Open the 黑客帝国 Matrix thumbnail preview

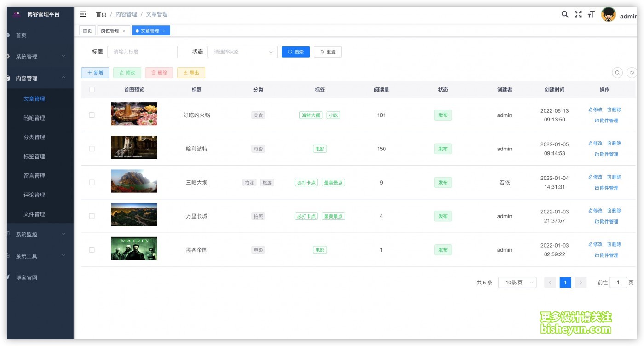coord(134,248)
